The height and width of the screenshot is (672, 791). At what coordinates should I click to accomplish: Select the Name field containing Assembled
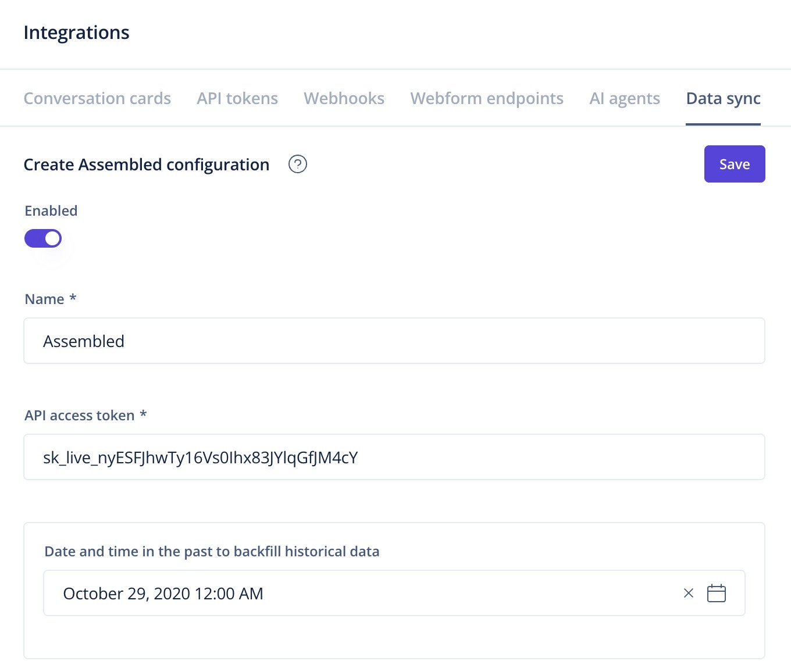pyautogui.click(x=394, y=341)
